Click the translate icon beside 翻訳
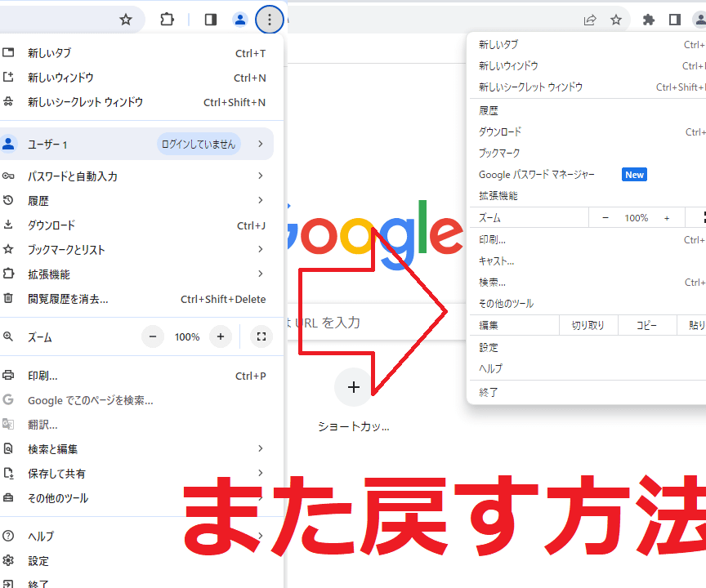 point(8,424)
